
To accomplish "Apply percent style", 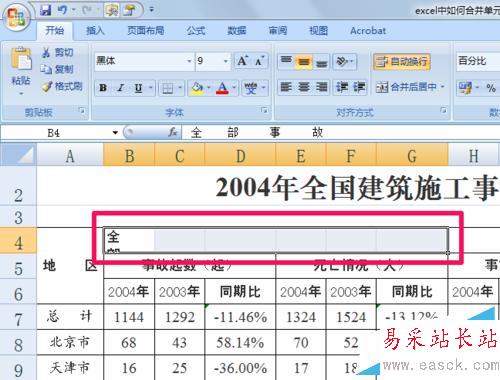I will pyautogui.click(x=491, y=88).
